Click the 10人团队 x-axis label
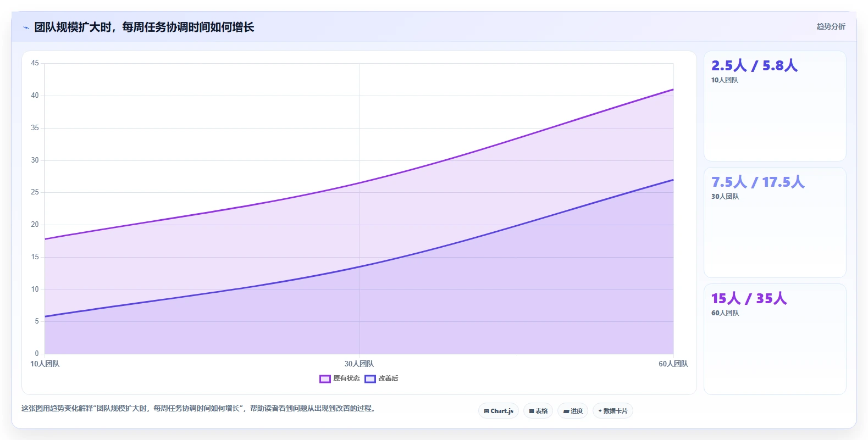 pyautogui.click(x=45, y=364)
